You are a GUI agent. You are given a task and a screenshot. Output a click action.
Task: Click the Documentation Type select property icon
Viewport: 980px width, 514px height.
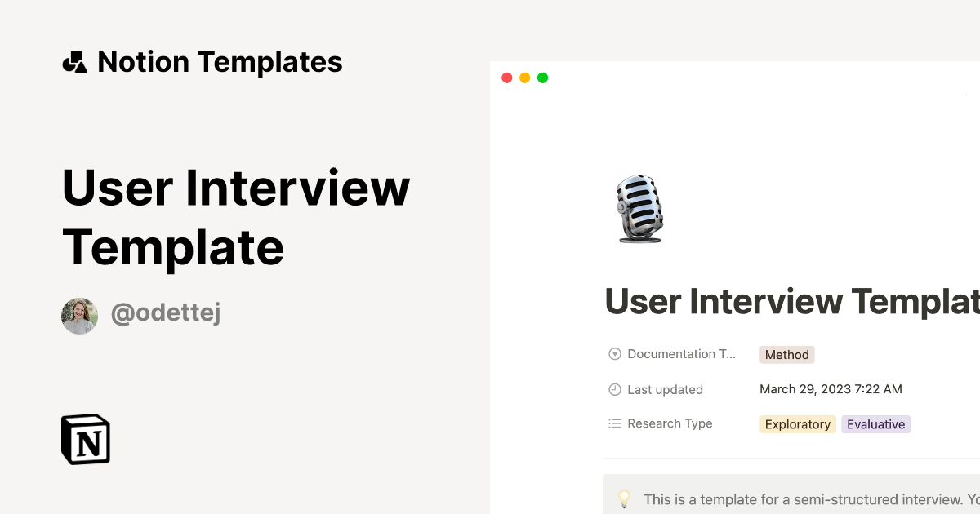(x=615, y=354)
